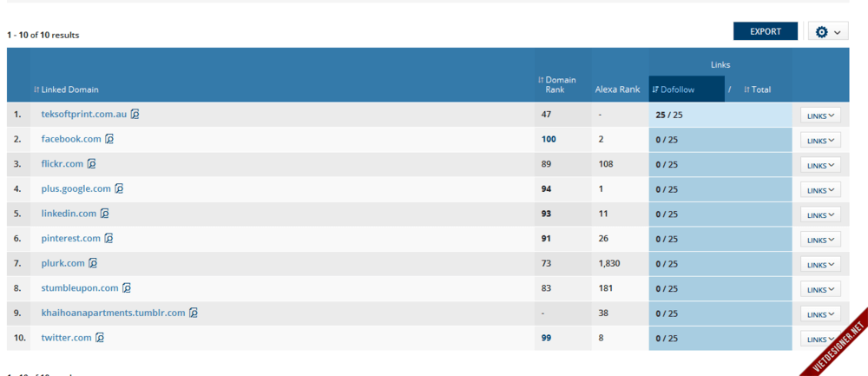This screenshot has height=376, width=868.
Task: Click the 25 / 25 dofollow cell
Action: tap(720, 115)
